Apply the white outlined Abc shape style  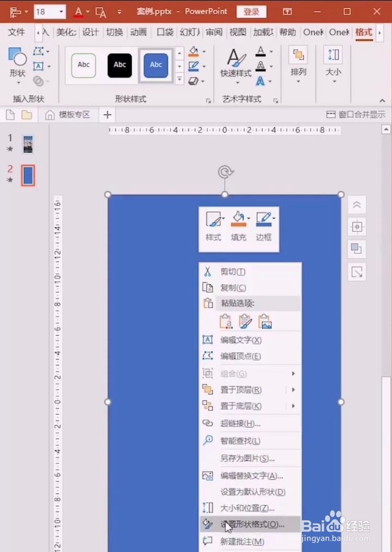click(x=84, y=65)
